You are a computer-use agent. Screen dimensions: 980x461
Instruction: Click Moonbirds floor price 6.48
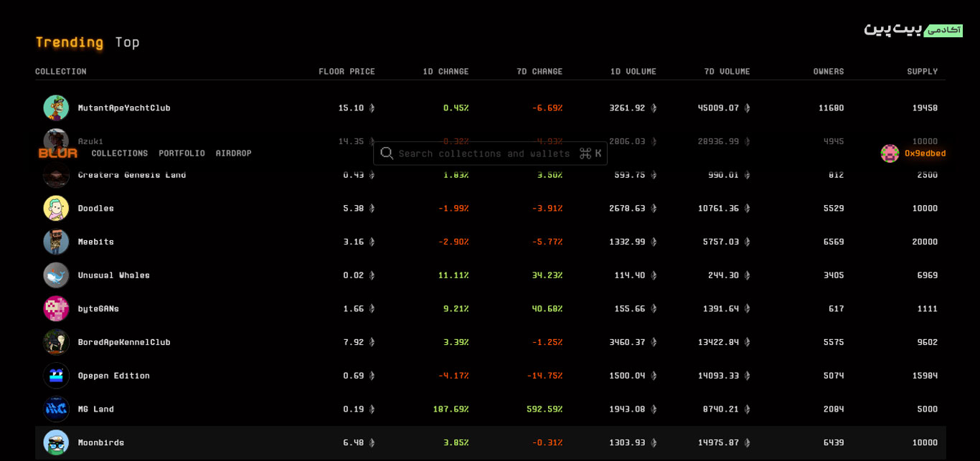tap(354, 442)
